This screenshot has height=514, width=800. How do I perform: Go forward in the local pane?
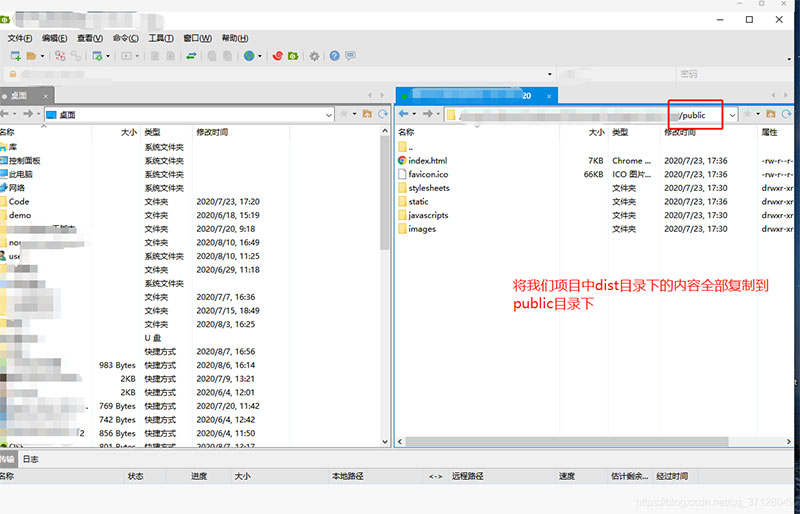click(x=28, y=114)
